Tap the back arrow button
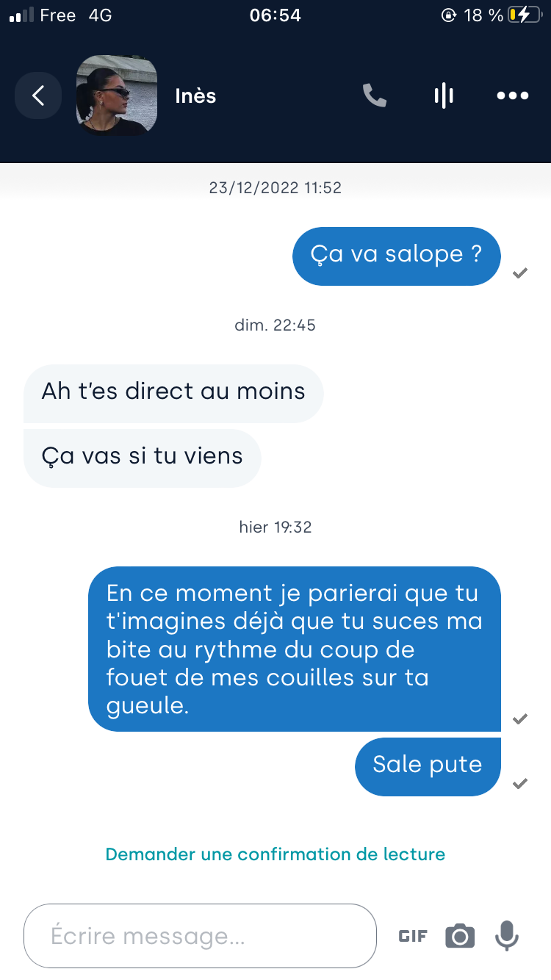The width and height of the screenshot is (551, 980). point(38,96)
